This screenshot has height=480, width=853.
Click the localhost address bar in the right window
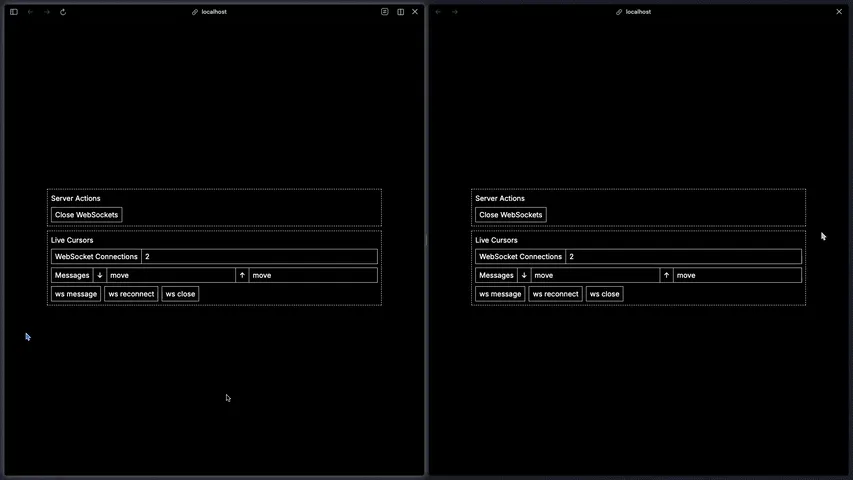634,12
